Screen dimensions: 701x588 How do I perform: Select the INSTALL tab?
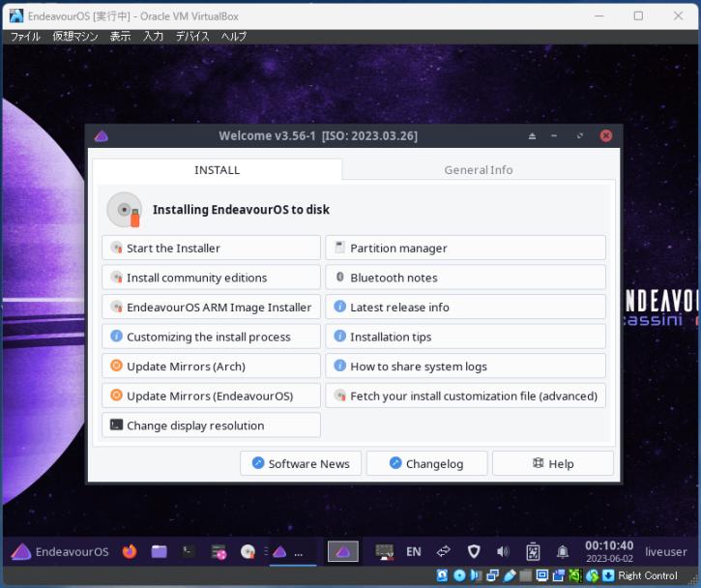pyautogui.click(x=218, y=170)
